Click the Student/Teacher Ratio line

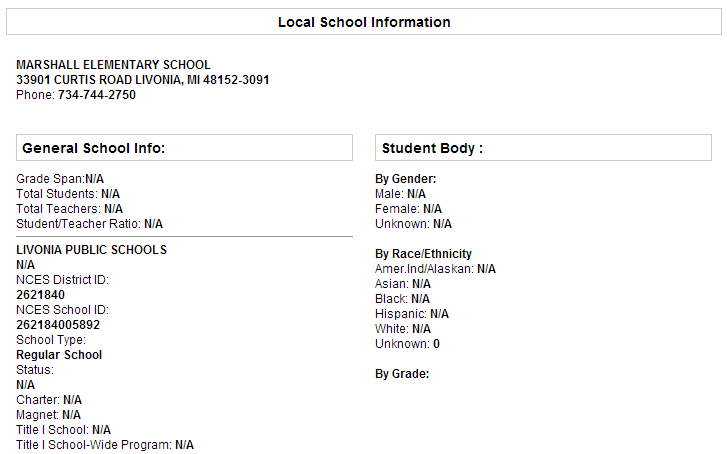pos(89,224)
